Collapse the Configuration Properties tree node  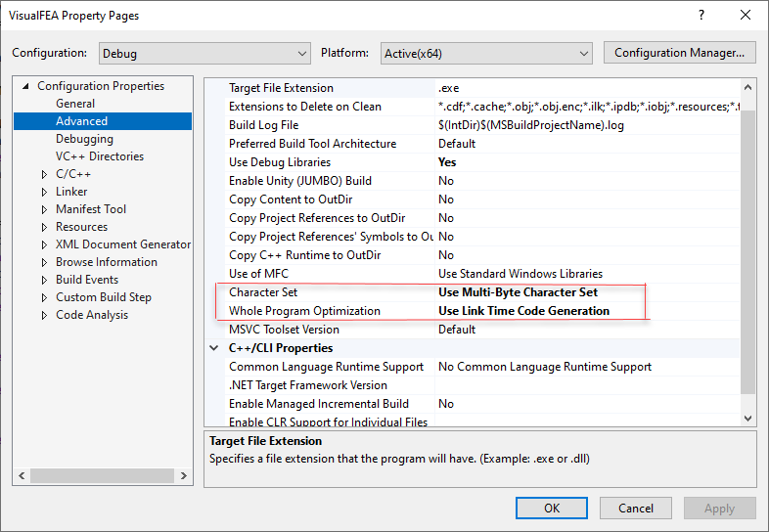pyautogui.click(x=25, y=86)
